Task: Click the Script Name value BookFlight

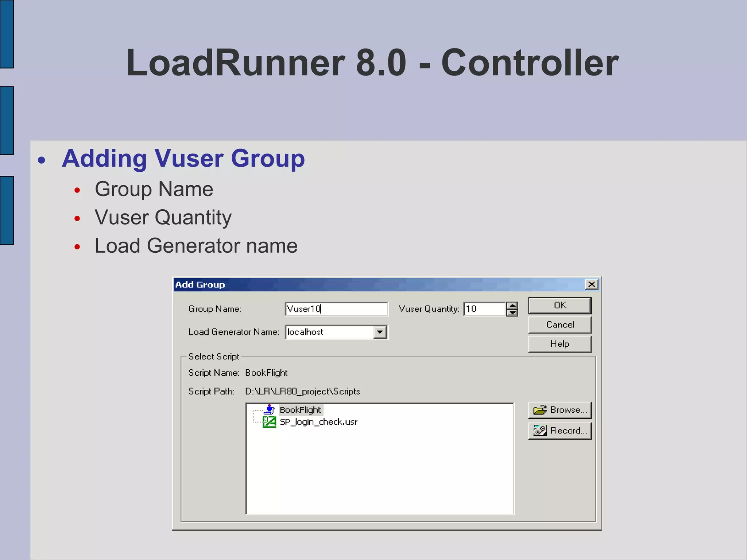Action: coord(266,373)
